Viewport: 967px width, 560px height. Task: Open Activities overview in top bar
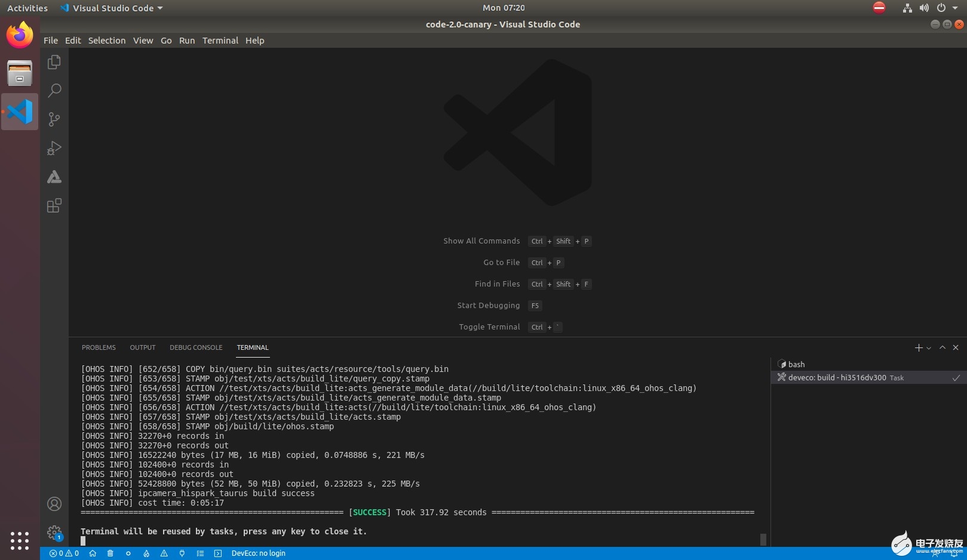pos(27,8)
